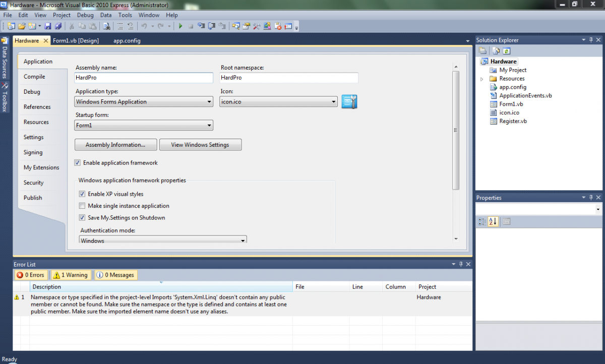Toggle the 0 Errors filter button
Screen dimensions: 605x364
point(31,275)
